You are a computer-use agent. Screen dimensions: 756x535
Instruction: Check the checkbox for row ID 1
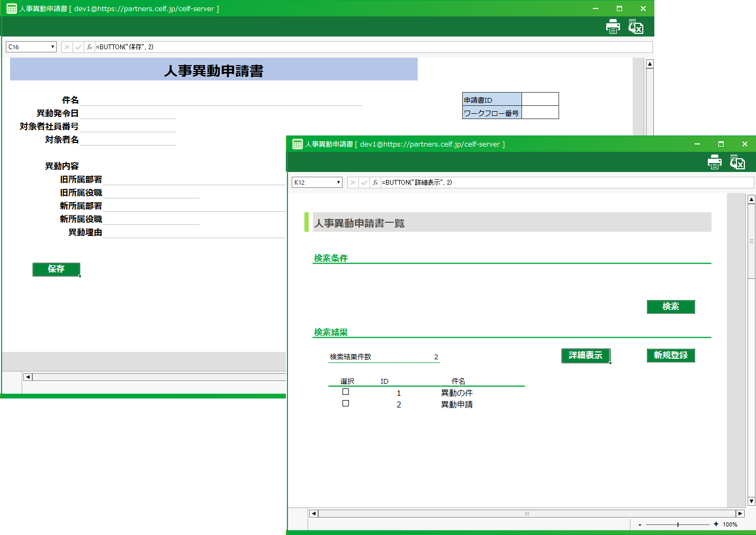[346, 392]
